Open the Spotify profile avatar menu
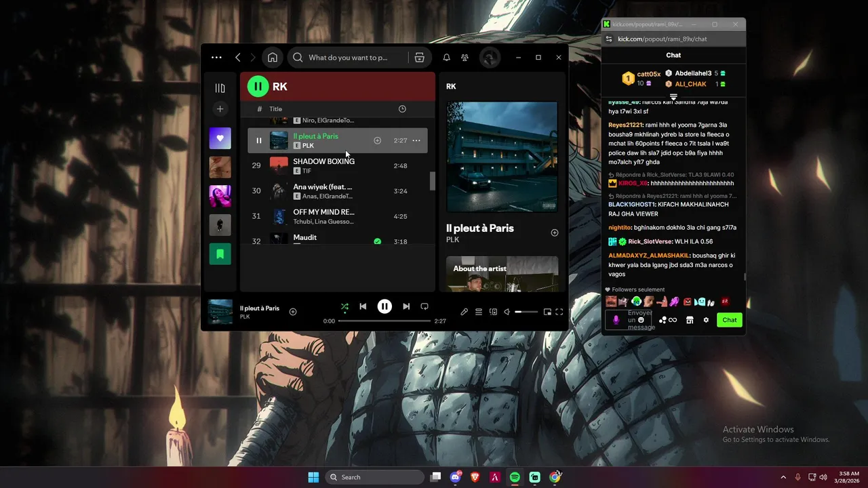The image size is (868, 488). point(490,58)
